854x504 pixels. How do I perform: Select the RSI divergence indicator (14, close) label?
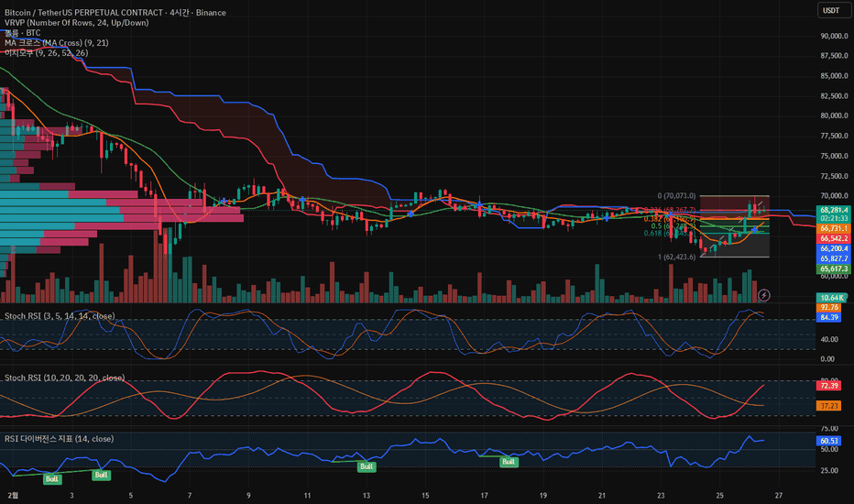(x=59, y=439)
